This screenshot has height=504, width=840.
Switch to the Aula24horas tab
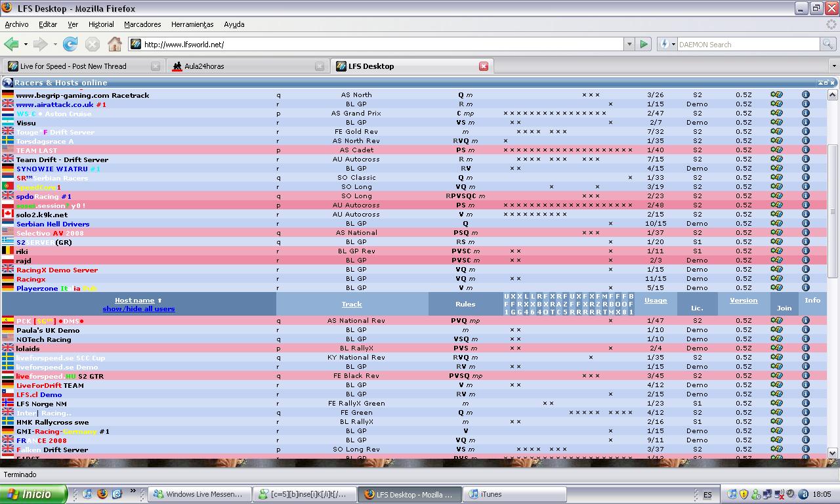[247, 66]
